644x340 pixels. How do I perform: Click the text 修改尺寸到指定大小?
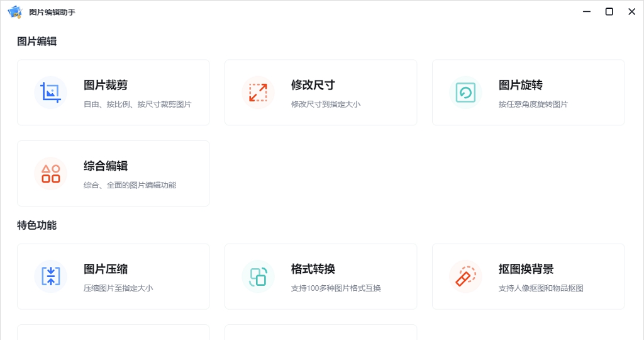[x=326, y=105]
